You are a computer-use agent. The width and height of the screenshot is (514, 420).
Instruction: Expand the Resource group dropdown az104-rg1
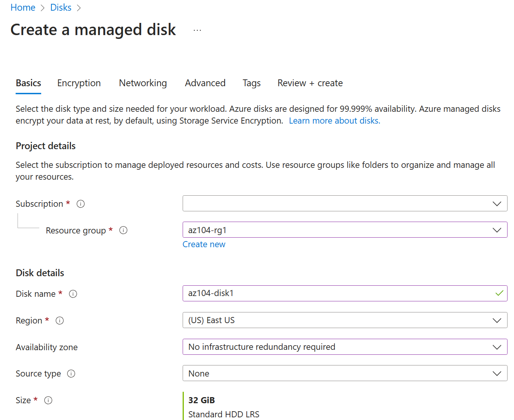(x=344, y=230)
